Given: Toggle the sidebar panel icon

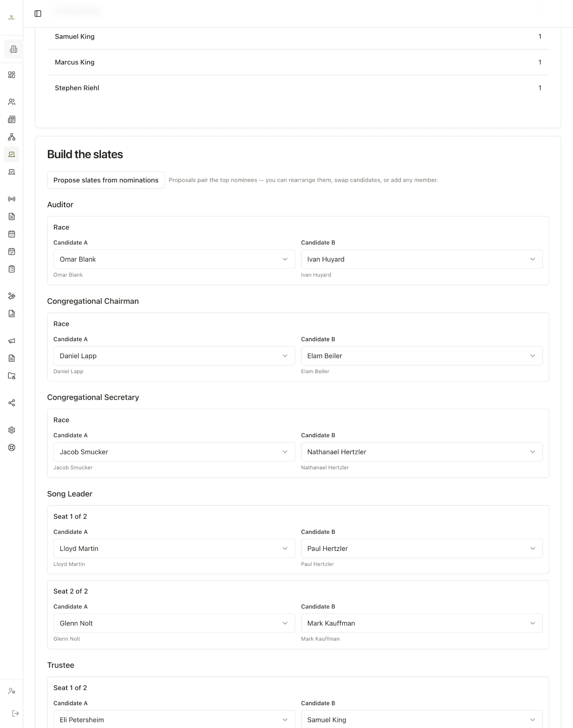Looking at the screenshot, I should point(38,14).
